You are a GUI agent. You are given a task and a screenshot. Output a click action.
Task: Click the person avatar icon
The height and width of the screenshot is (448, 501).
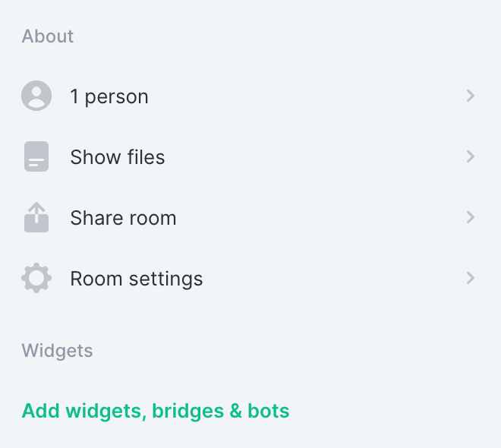36,96
